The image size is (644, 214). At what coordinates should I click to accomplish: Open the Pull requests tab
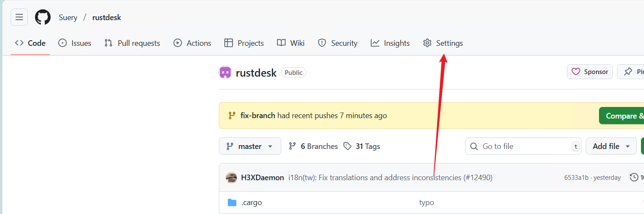tap(132, 43)
